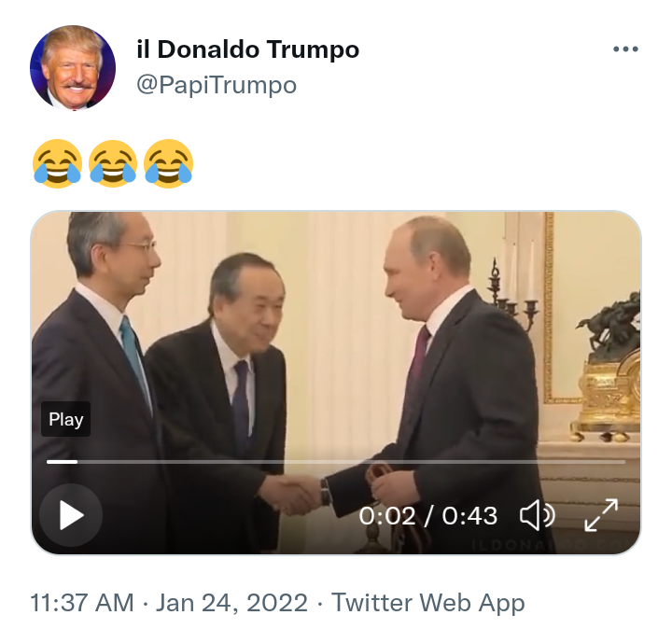
Task: Click the third laughing-crying emoji
Action: (x=168, y=163)
